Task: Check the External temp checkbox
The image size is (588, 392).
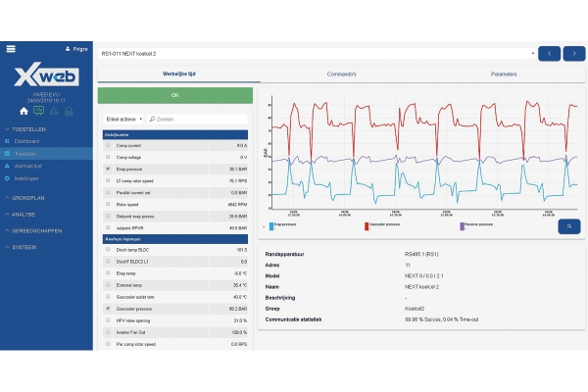Action: click(108, 285)
